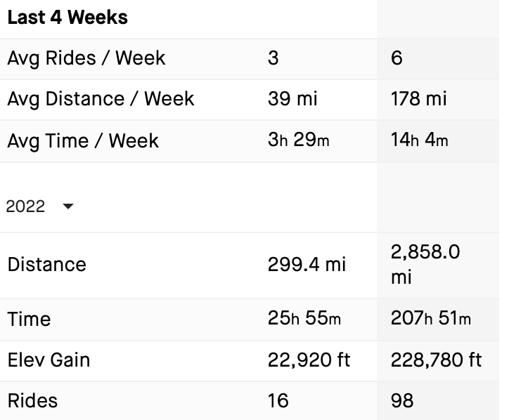The width and height of the screenshot is (509, 420).
Task: Select the Avg Rides / Week label
Action: (86, 58)
